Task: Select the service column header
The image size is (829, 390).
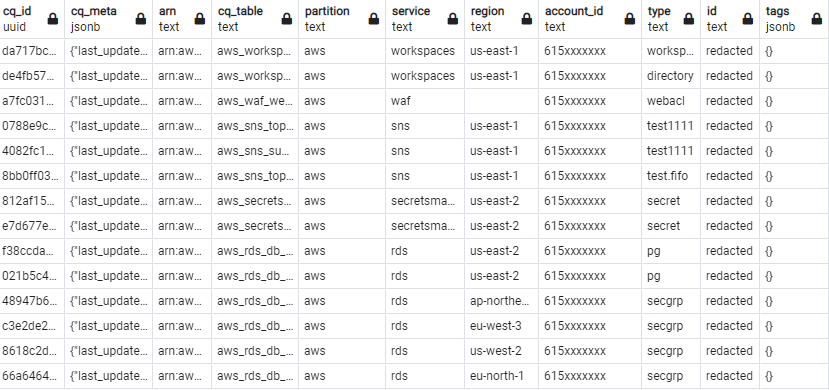Action: coord(425,19)
